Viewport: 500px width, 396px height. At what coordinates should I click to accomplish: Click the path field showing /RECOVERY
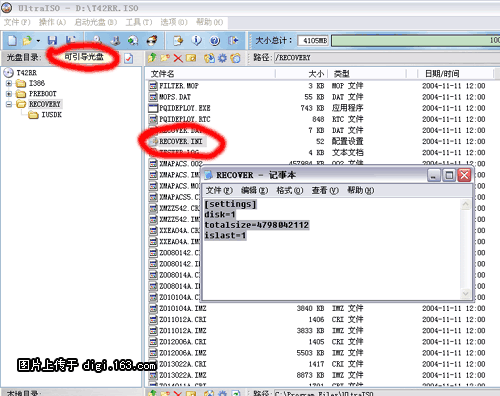coord(387,58)
